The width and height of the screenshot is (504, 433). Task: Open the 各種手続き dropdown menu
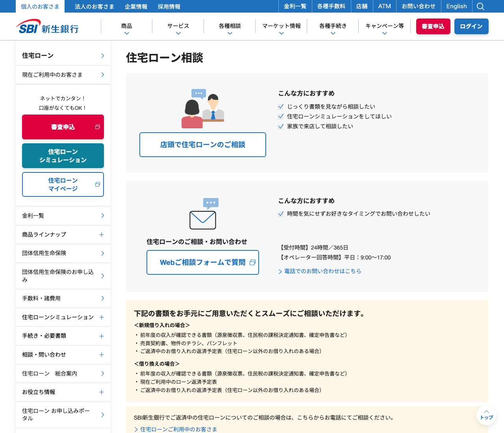[333, 26]
